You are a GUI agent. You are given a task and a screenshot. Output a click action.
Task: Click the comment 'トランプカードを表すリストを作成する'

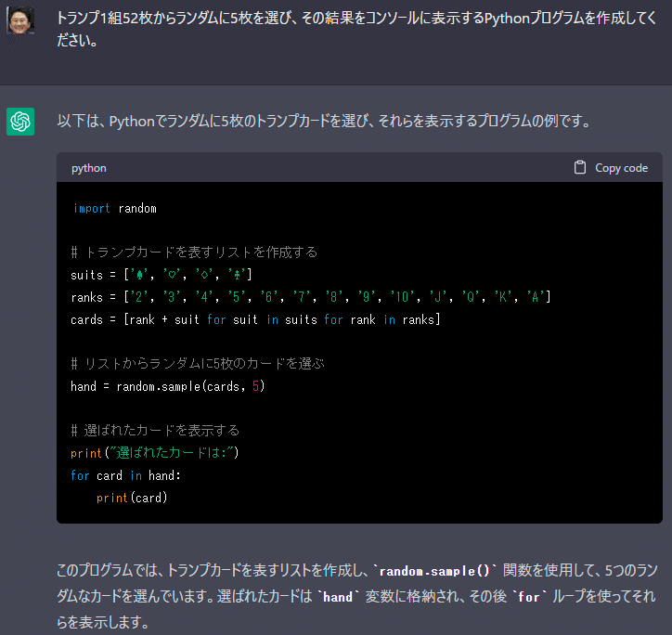point(194,253)
